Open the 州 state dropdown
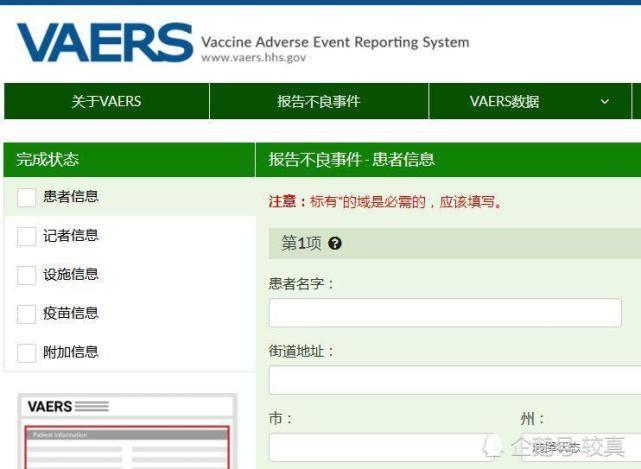This screenshot has width=641, height=469. pyautogui.click(x=581, y=447)
